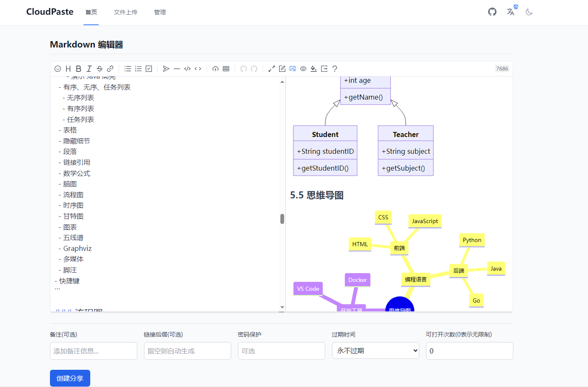Insert a table via toolbar

pyautogui.click(x=226, y=69)
